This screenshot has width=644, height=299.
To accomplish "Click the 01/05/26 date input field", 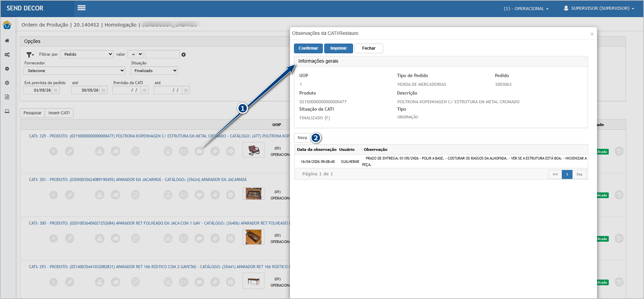I will [x=38, y=91].
